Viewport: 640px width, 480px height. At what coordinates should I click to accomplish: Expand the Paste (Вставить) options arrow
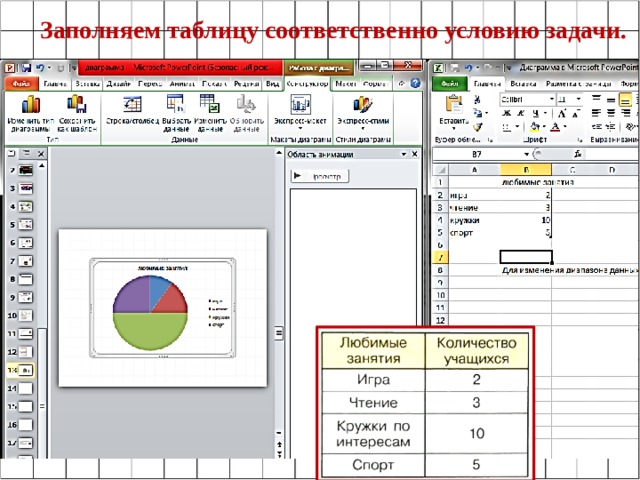pos(453,129)
